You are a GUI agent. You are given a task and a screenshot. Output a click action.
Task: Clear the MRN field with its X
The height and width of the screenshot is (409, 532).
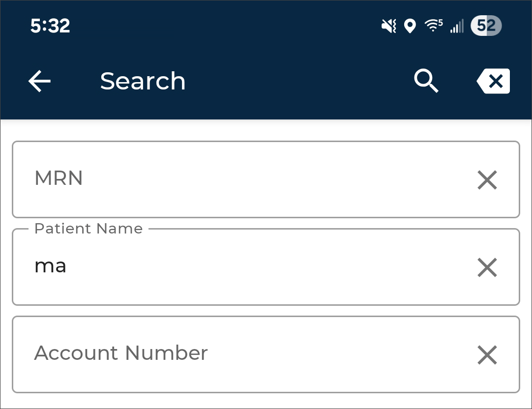(x=487, y=180)
